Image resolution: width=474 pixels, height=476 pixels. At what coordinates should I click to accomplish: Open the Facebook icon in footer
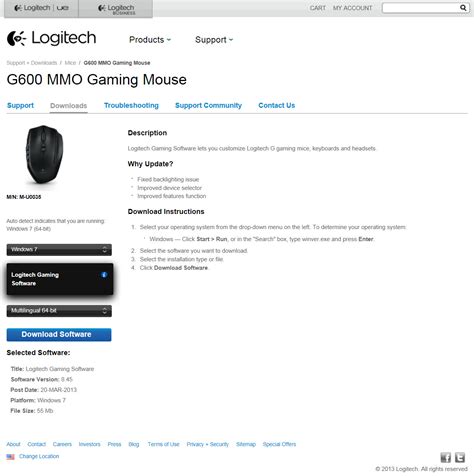(446, 457)
